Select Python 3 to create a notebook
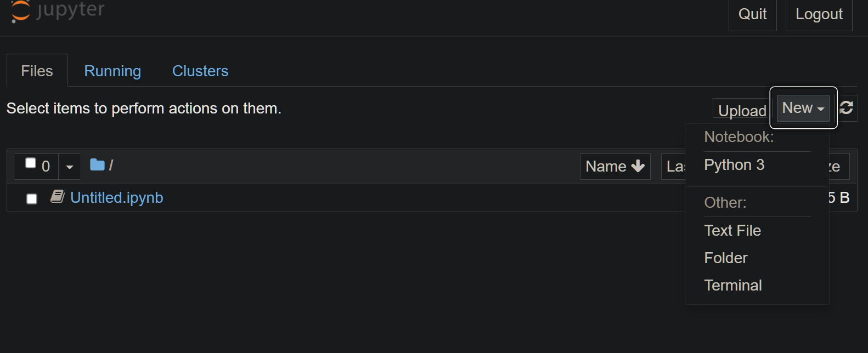The height and width of the screenshot is (353, 868). click(734, 164)
